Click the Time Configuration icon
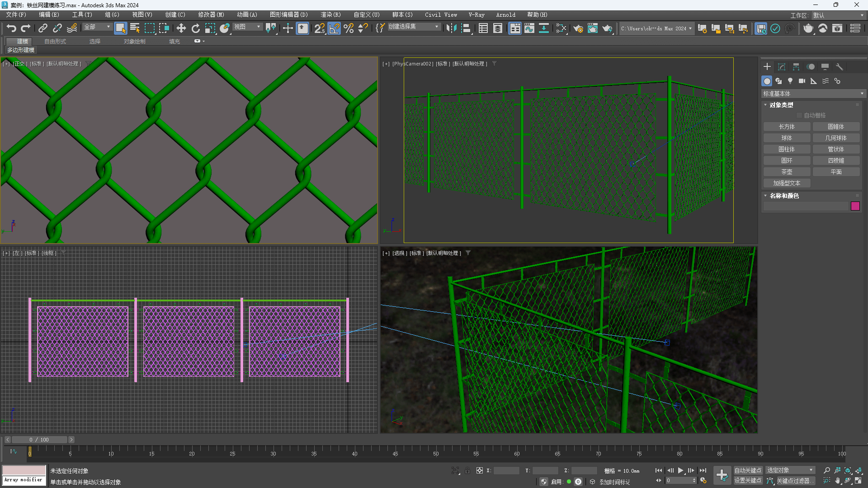868x488 pixels. coord(703,481)
